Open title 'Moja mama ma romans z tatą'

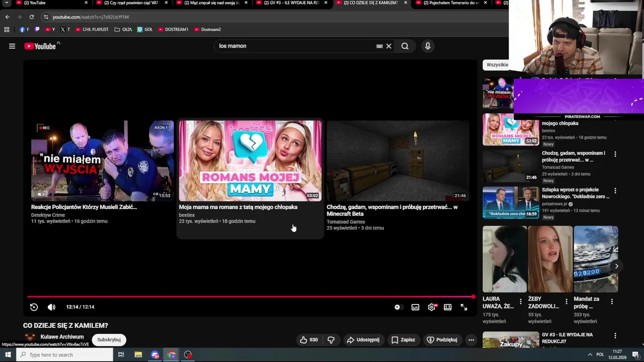(238, 207)
